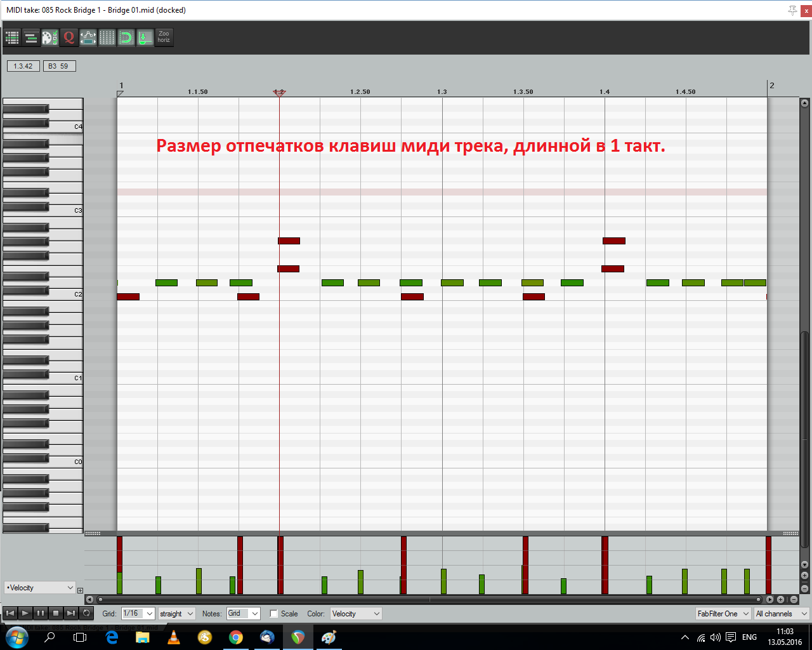
Task: Open Paint from the taskbar
Action: coord(329,637)
